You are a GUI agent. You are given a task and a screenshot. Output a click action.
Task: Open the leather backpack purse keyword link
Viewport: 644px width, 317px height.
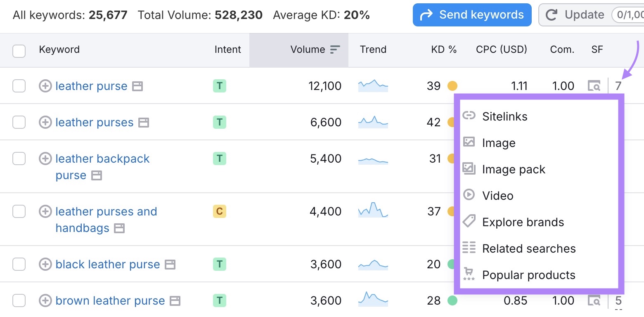[102, 158]
